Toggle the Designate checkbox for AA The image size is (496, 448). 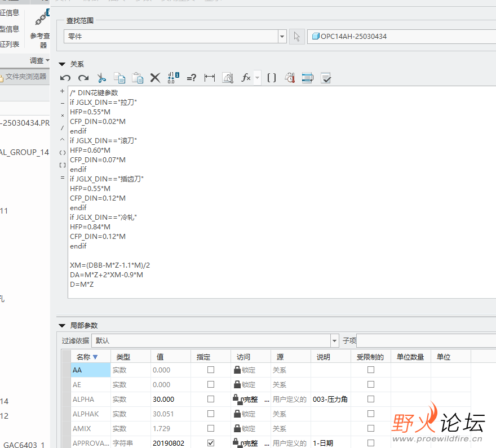pyautogui.click(x=211, y=370)
